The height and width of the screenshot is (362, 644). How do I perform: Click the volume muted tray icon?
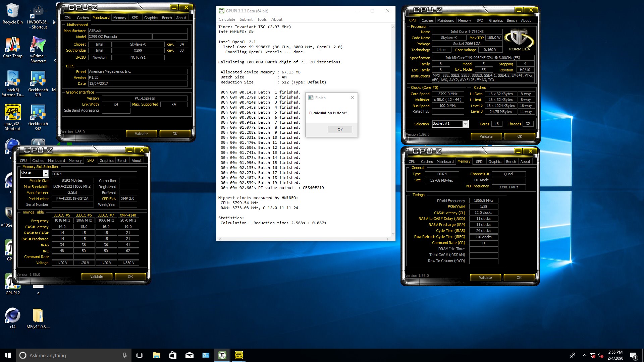(600, 355)
